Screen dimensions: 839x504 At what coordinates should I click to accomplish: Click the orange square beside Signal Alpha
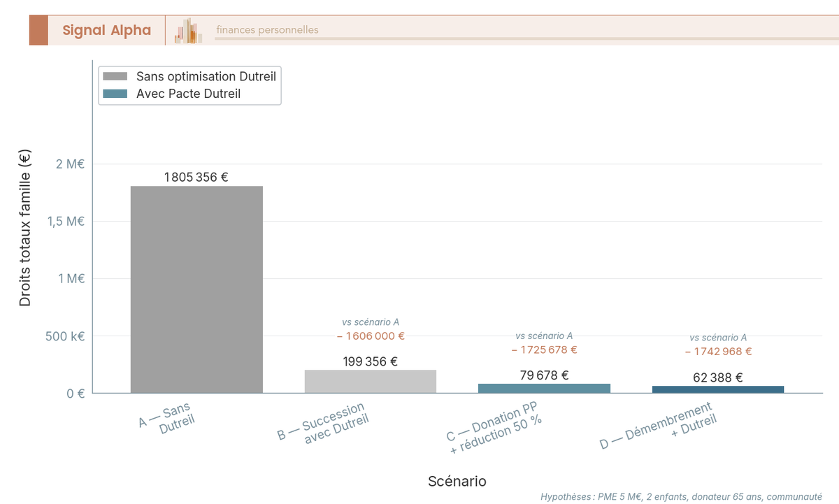pos(38,30)
